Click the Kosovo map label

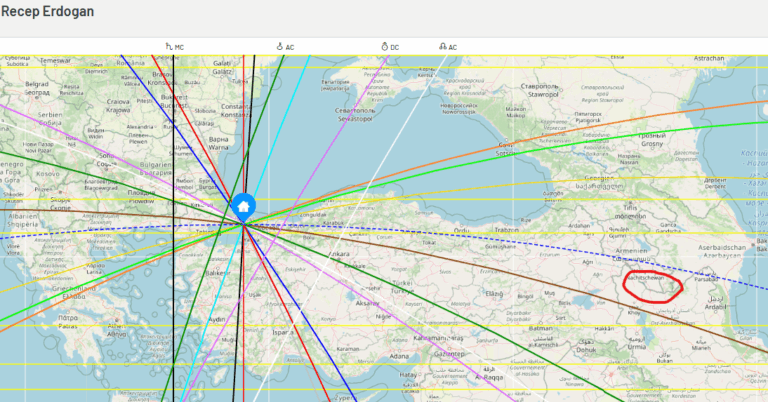(48, 174)
